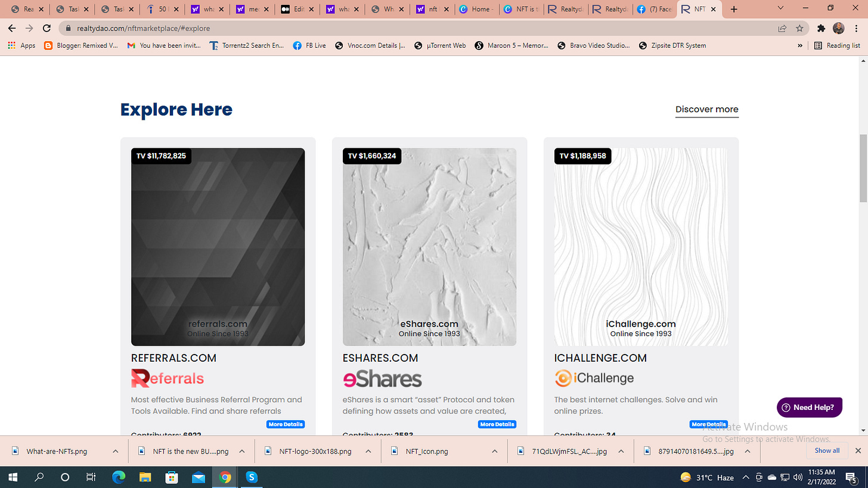Open FB Live bookmark
Screen dimensions: 868x488
(x=309, y=45)
